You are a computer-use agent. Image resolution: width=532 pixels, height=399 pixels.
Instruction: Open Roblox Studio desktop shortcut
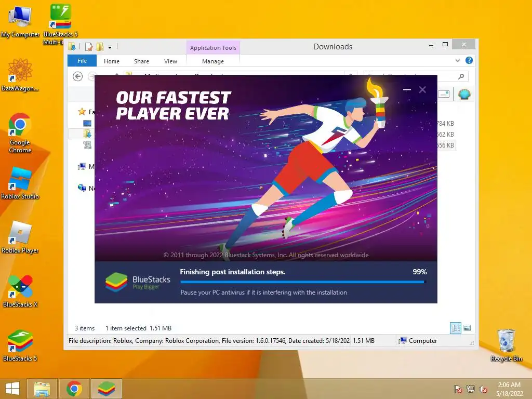(x=20, y=183)
